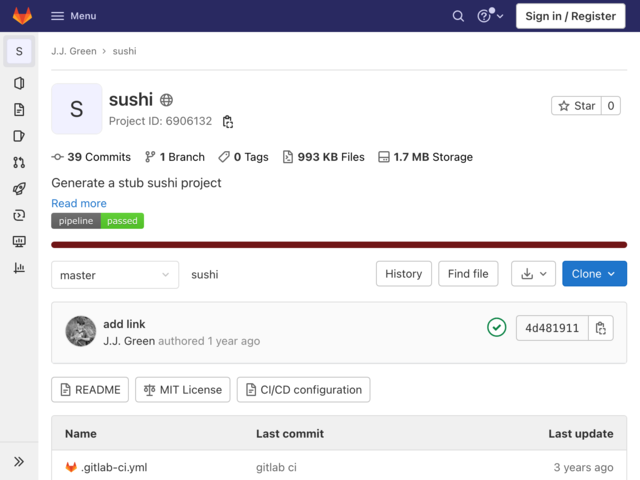Click J.J. Green author avatar
The height and width of the screenshot is (480, 640).
click(x=81, y=331)
